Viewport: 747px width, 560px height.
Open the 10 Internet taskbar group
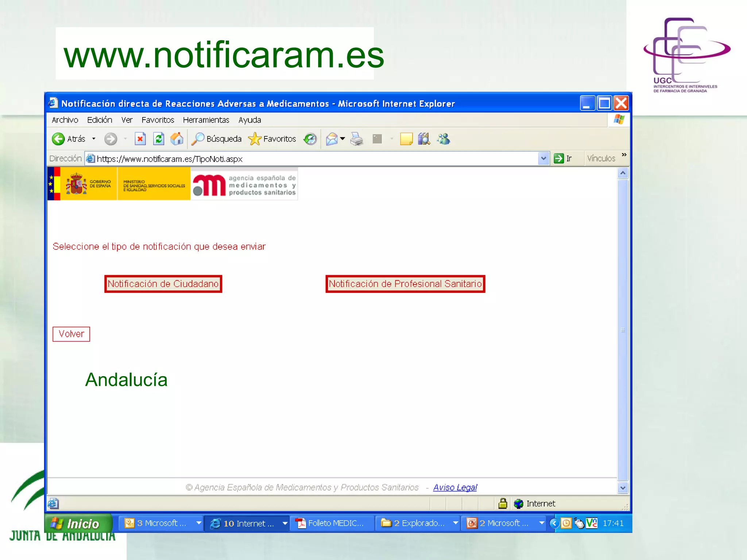point(247,523)
